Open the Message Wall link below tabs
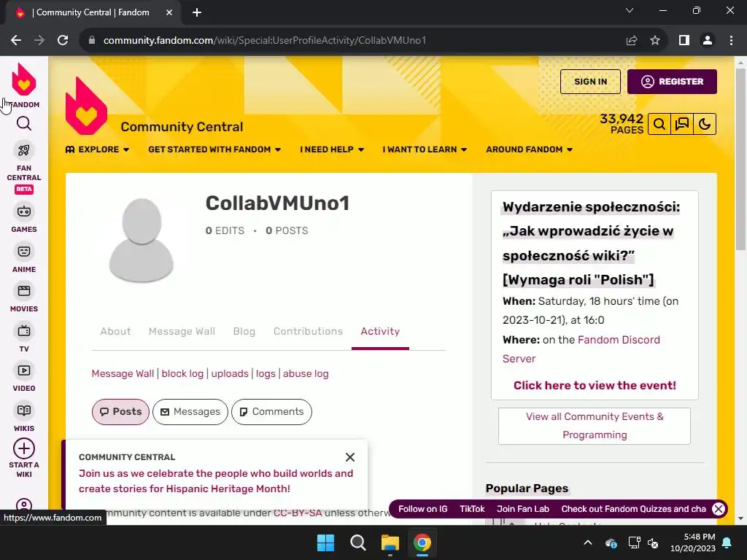The height and width of the screenshot is (560, 747). pyautogui.click(x=123, y=374)
